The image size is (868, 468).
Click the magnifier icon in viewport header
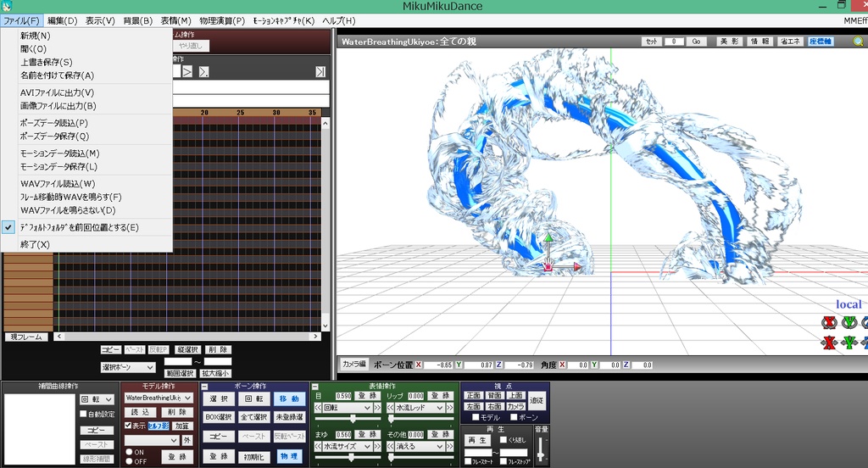pos(858,42)
